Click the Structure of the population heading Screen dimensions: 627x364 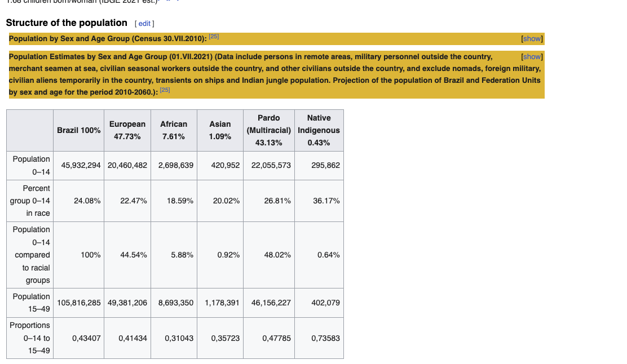[67, 23]
